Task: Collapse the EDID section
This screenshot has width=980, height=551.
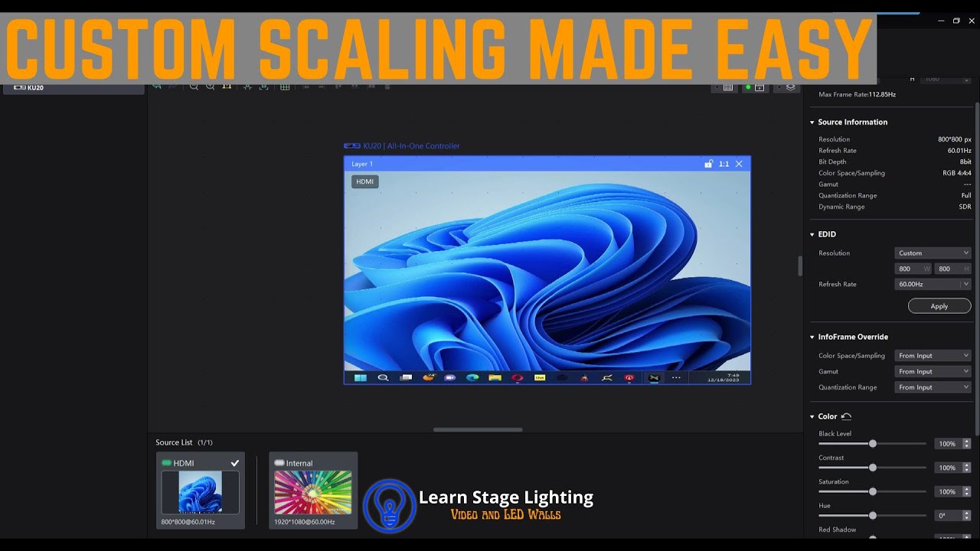Action: coord(812,234)
